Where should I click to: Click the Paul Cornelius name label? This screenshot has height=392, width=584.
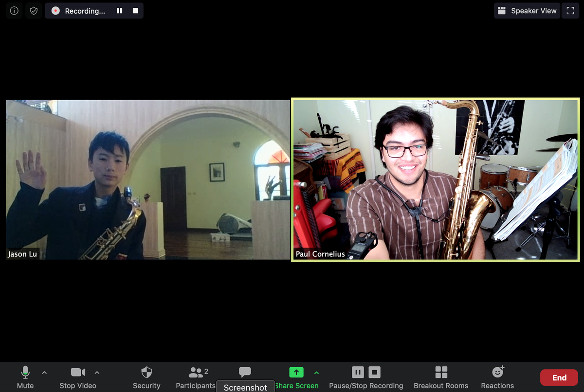click(320, 254)
